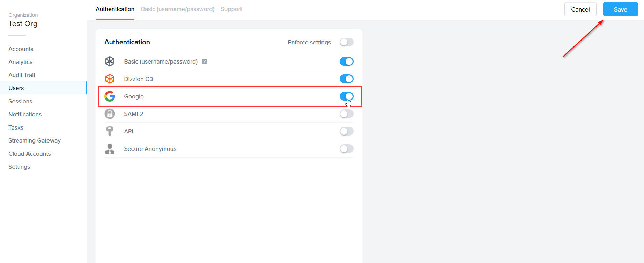The height and width of the screenshot is (263, 644).
Task: Enable the SAML2 toggle
Action: (x=346, y=114)
